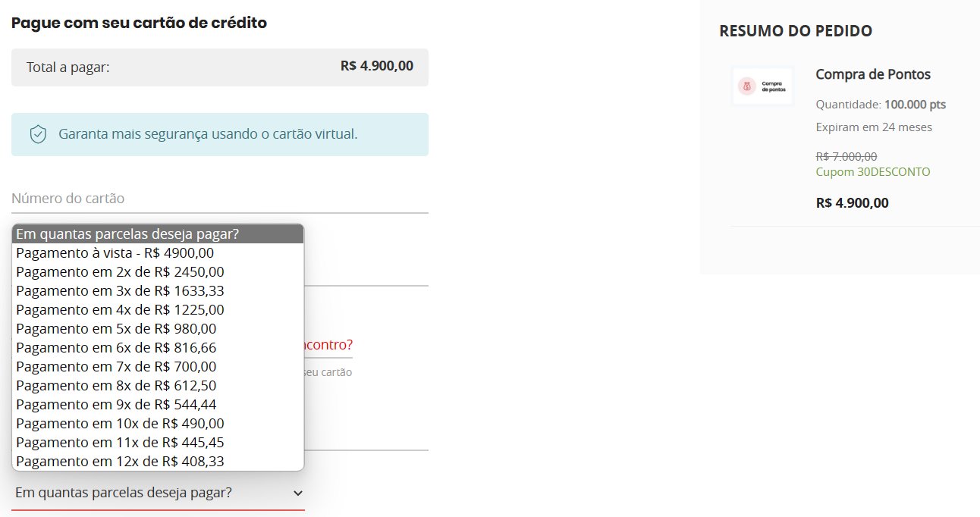Open the Em quantas parcelas deseja pagar select

click(x=158, y=493)
